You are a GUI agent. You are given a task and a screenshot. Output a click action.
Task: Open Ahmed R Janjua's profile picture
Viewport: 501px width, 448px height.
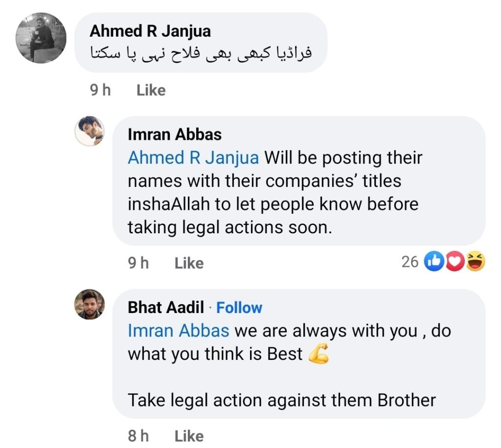tap(41, 38)
